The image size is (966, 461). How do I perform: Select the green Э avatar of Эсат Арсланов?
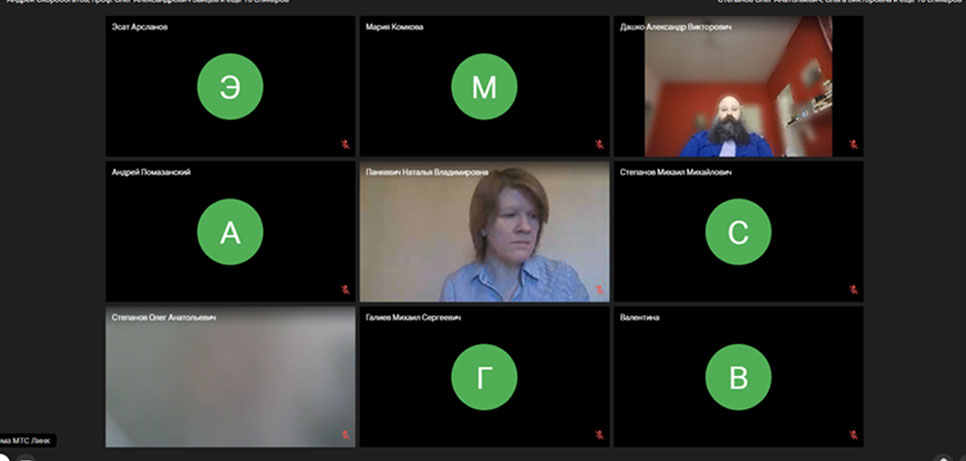click(230, 86)
